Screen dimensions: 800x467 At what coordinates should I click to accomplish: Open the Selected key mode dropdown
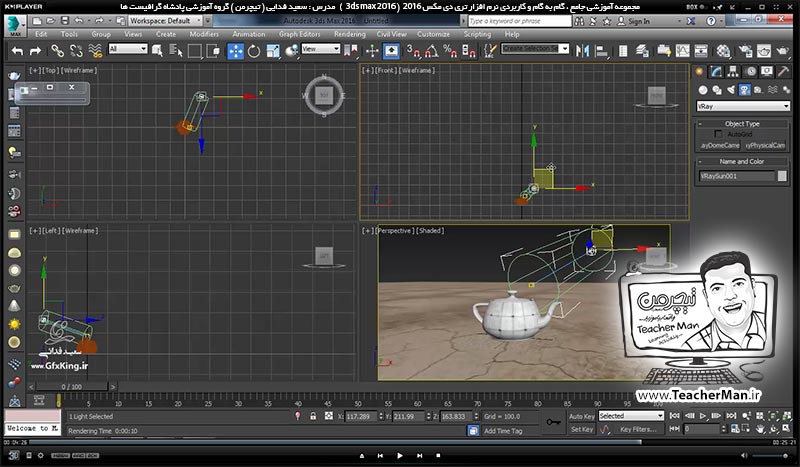[x=631, y=416]
